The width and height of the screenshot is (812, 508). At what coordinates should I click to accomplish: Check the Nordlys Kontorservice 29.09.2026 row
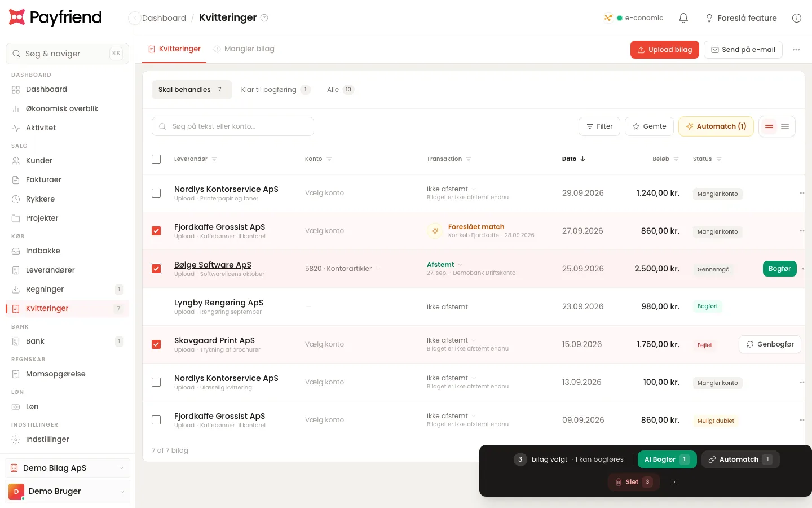[x=156, y=193]
